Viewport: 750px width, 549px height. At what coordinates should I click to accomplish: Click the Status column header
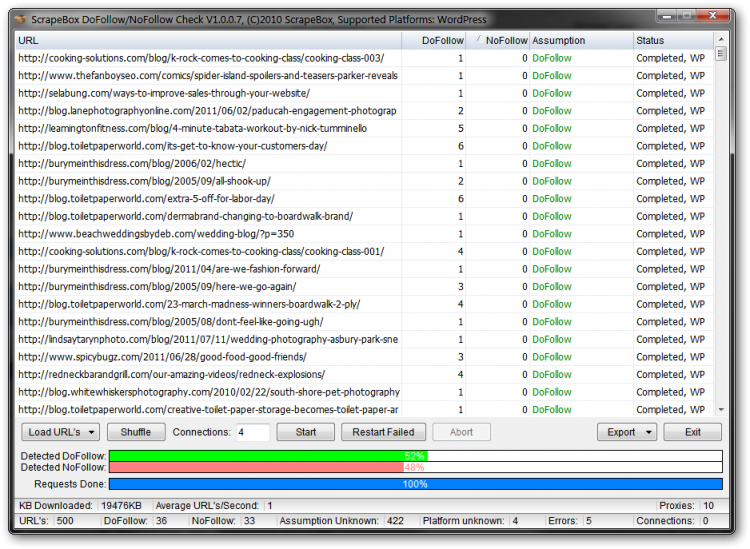pyautogui.click(x=672, y=40)
